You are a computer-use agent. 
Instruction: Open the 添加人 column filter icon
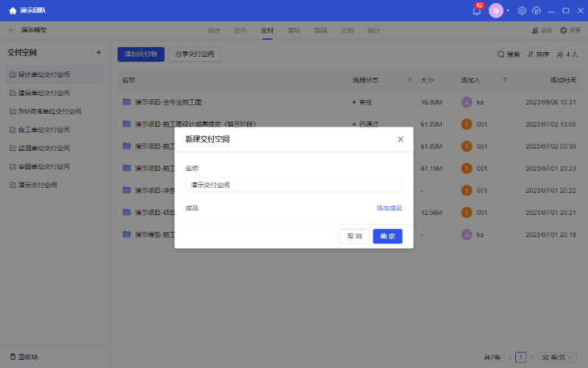pyautogui.click(x=505, y=79)
